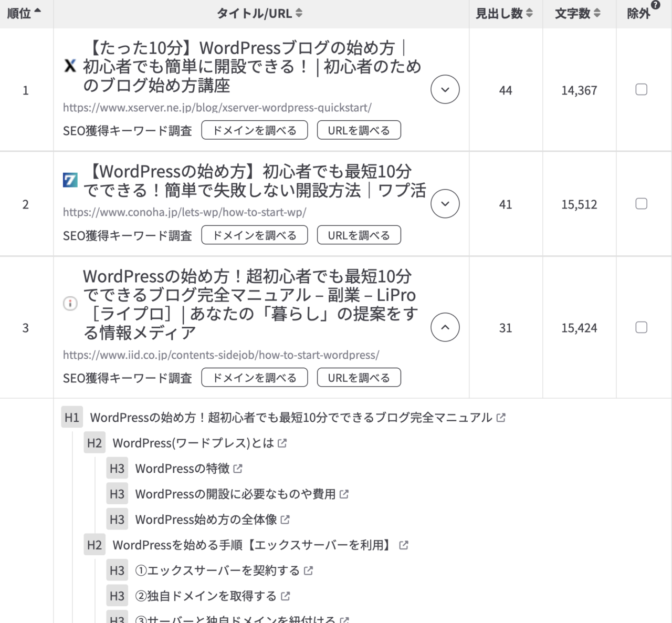Click H3 heading ①エックスサーバーを契約する
672x623 pixels.
point(217,570)
